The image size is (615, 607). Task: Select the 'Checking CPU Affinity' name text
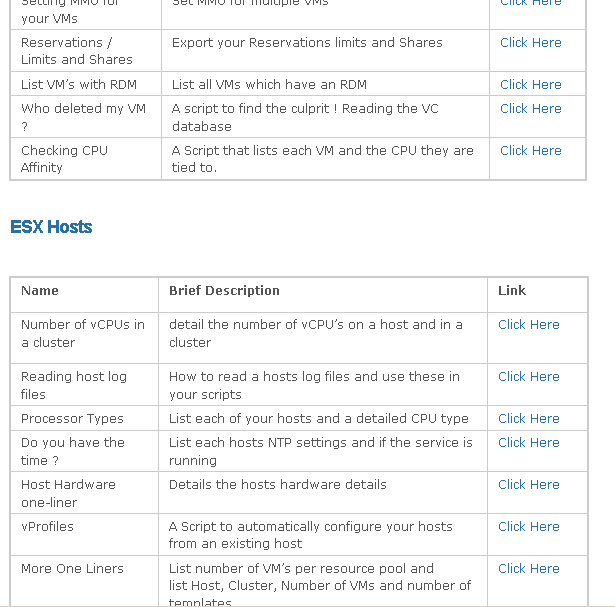tap(64, 159)
